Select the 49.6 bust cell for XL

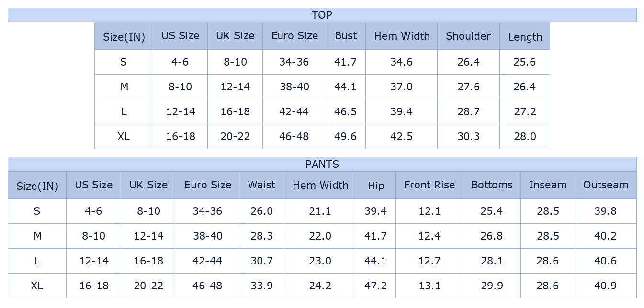tap(346, 136)
